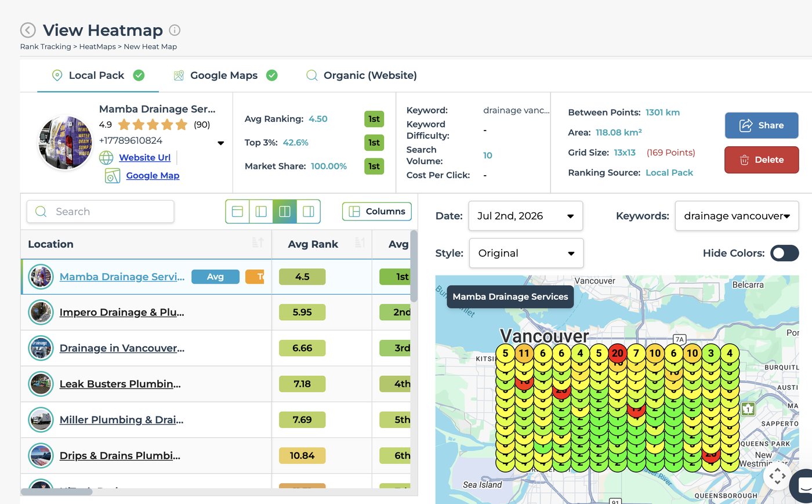The height and width of the screenshot is (504, 812).
Task: Open the Keywords dropdown drainage vancouver
Action: pyautogui.click(x=737, y=216)
